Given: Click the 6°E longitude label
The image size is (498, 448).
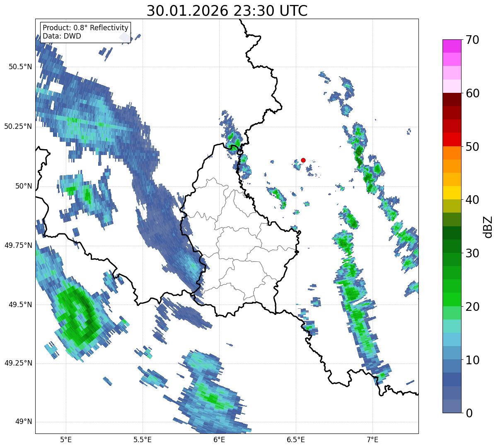Looking at the screenshot, I should (219, 439).
